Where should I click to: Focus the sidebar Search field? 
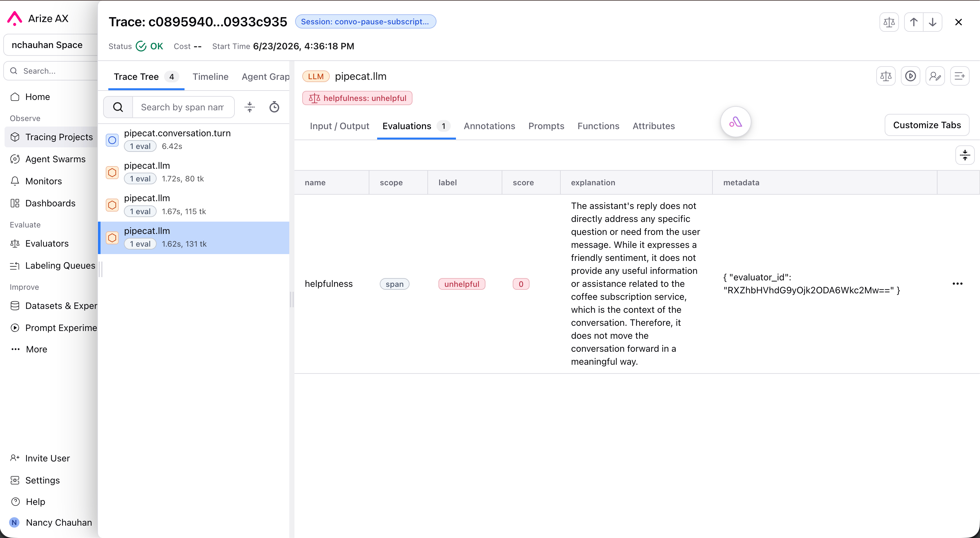tap(51, 71)
